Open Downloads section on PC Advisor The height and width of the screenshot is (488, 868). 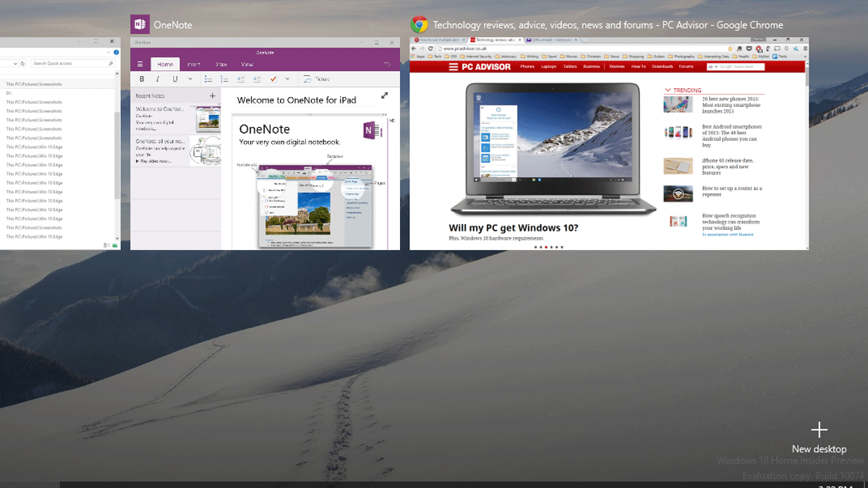[x=662, y=67]
